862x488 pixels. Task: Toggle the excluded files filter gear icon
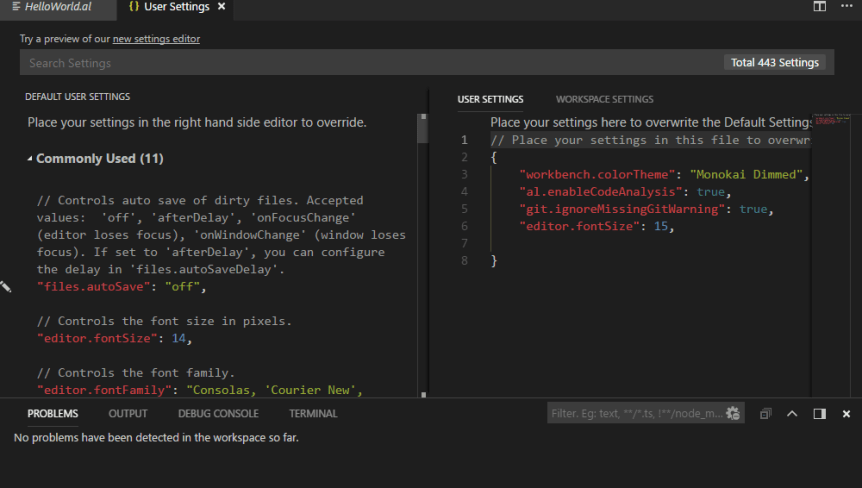[x=733, y=413]
